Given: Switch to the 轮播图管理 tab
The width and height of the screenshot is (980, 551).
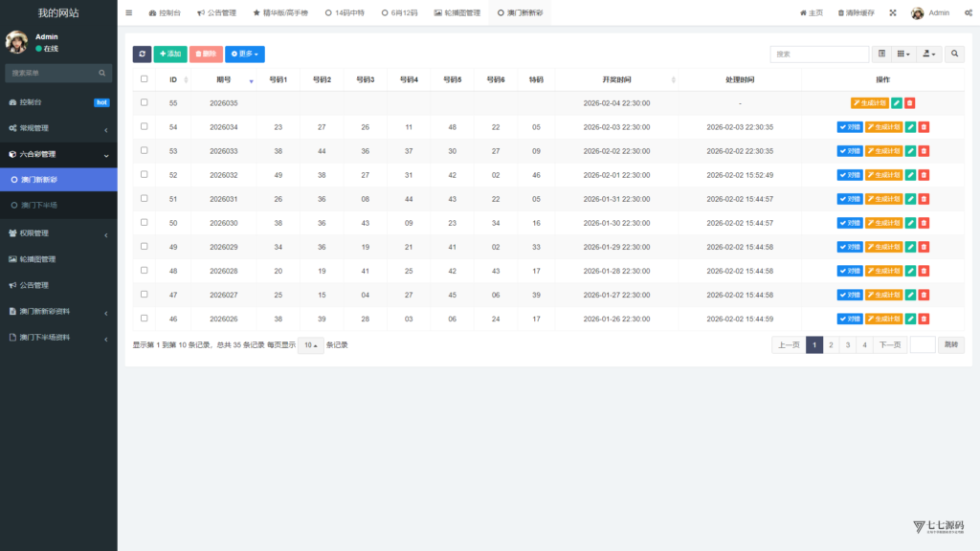Looking at the screenshot, I should (457, 13).
